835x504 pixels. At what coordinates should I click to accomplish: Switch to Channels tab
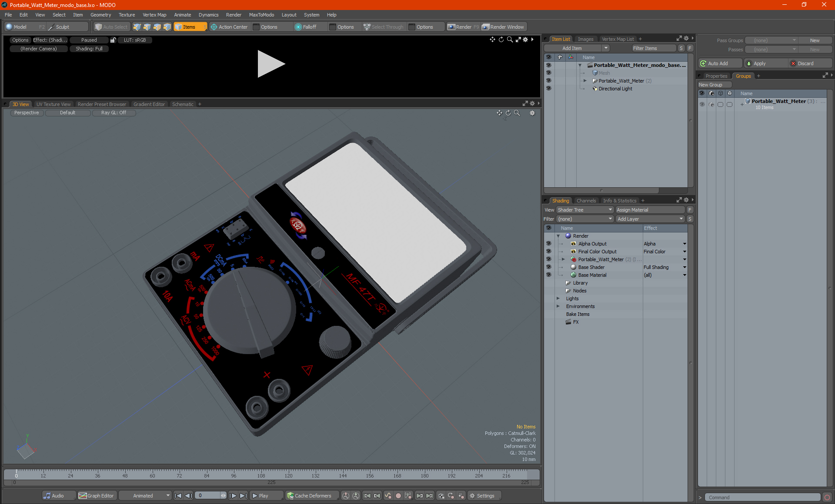586,201
